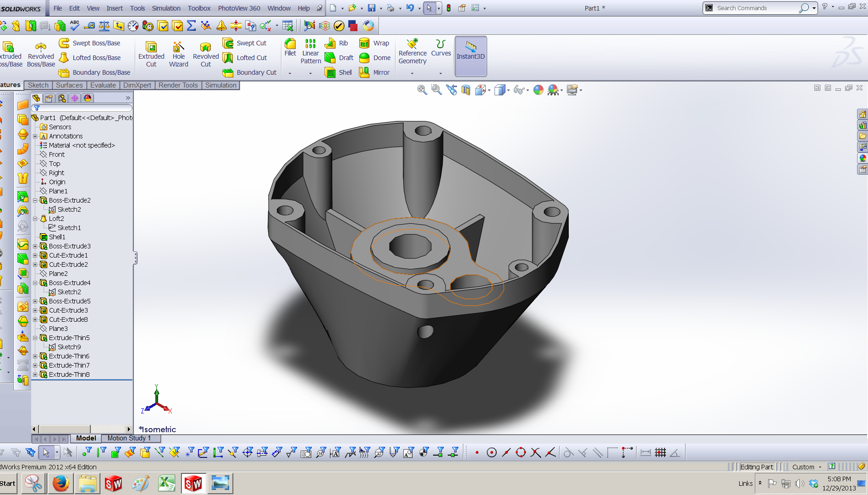868x495 pixels.
Task: Open the Section View tool
Action: [466, 90]
